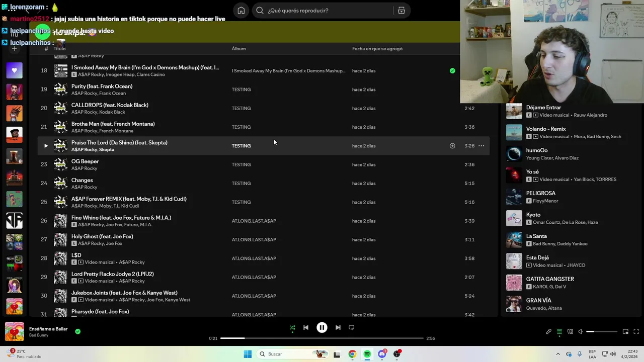The image size is (644, 362).
Task: Click the taskbar Buscar search box
Action: coord(293,354)
